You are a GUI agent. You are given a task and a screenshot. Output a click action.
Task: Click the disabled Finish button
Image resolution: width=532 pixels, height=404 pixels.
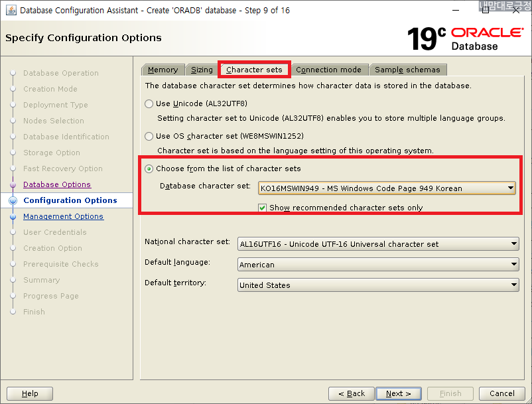click(450, 393)
